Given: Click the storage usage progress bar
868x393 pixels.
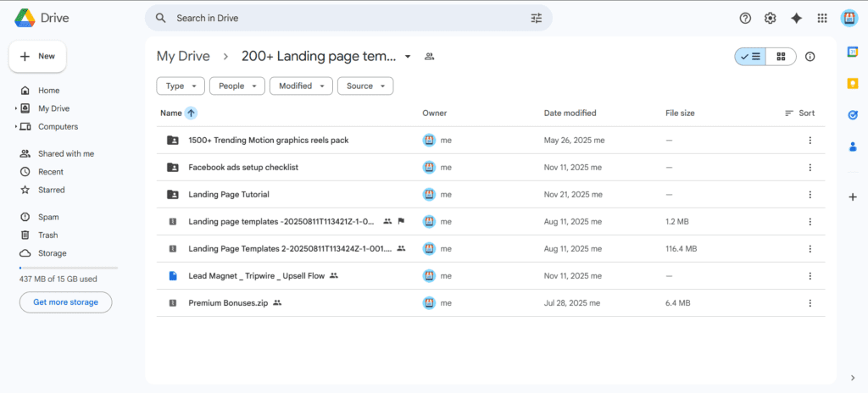Looking at the screenshot, I should click(x=68, y=268).
